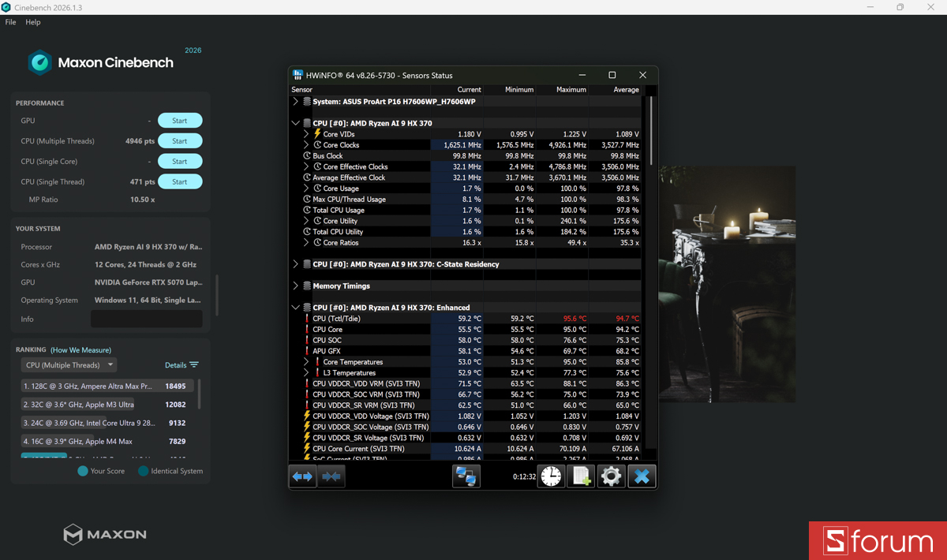Click the HWiNFO title bar app icon

(x=298, y=75)
